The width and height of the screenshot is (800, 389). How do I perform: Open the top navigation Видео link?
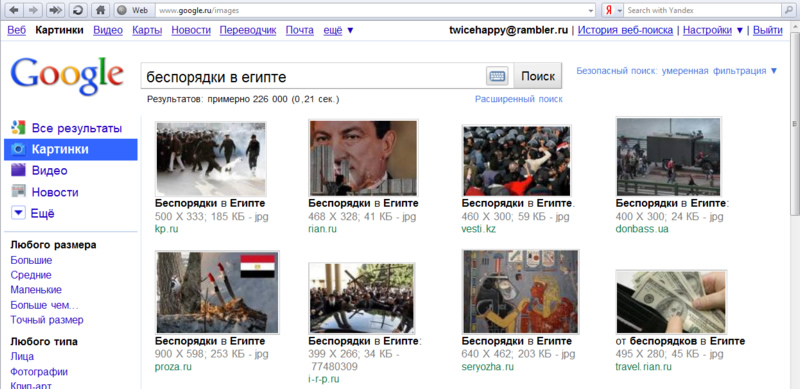click(108, 30)
